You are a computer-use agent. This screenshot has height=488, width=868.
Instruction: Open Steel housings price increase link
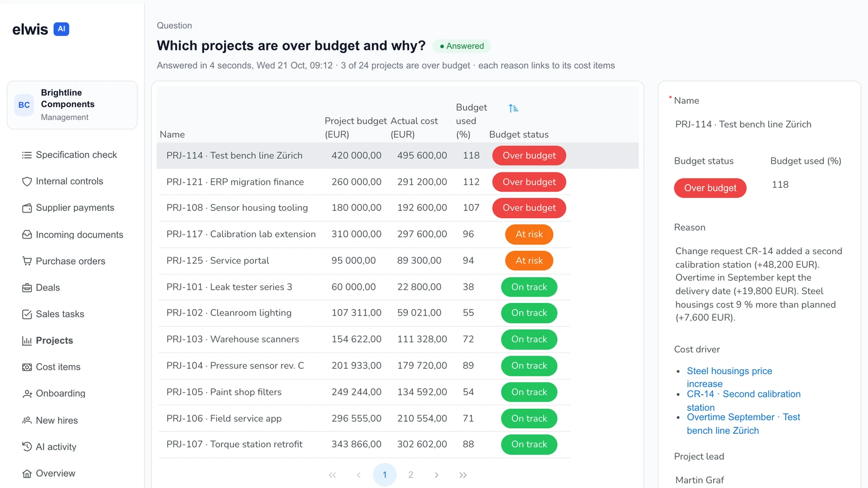click(729, 377)
